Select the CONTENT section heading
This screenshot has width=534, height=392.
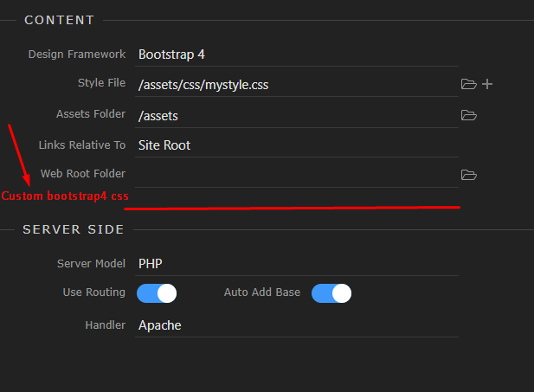click(x=59, y=20)
